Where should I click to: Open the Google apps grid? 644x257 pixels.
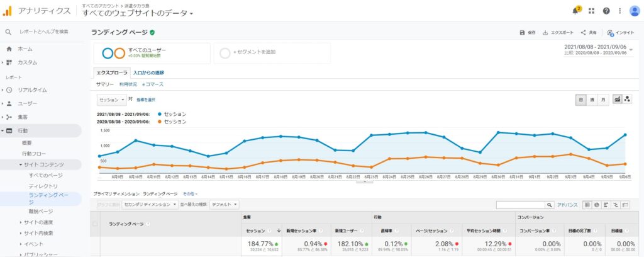click(x=591, y=11)
